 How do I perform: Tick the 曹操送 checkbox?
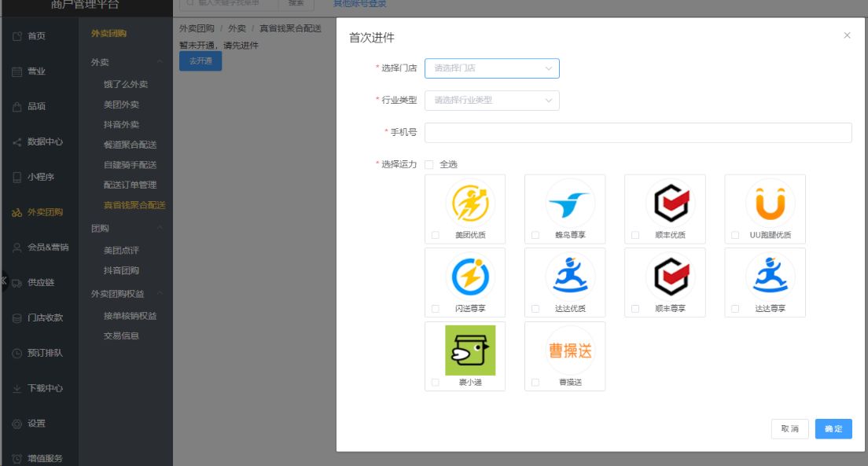[535, 383]
